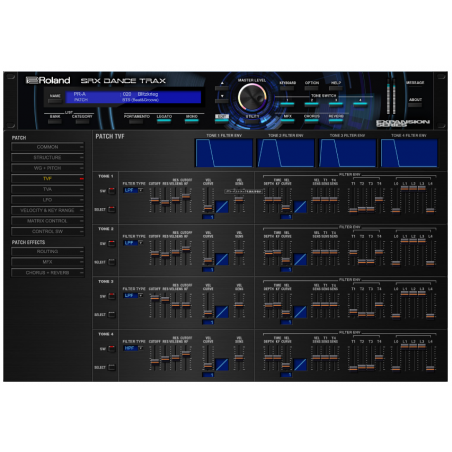The image size is (452, 452).
Task: Toggle Tone 4 SW switch
Action: click(x=112, y=349)
